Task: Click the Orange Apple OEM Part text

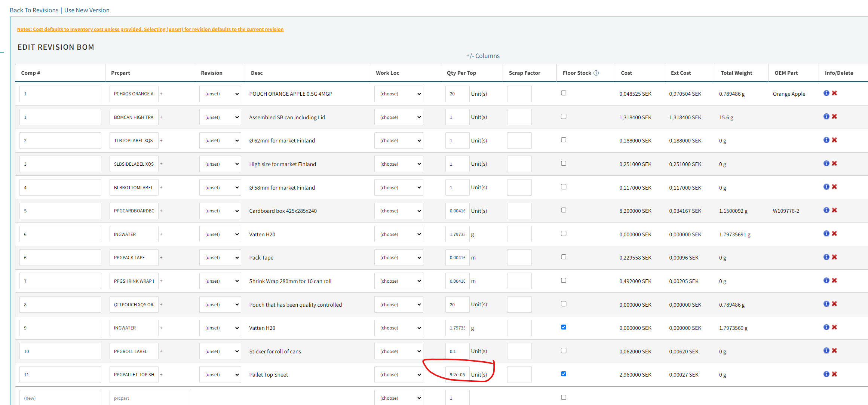Action: [x=789, y=94]
